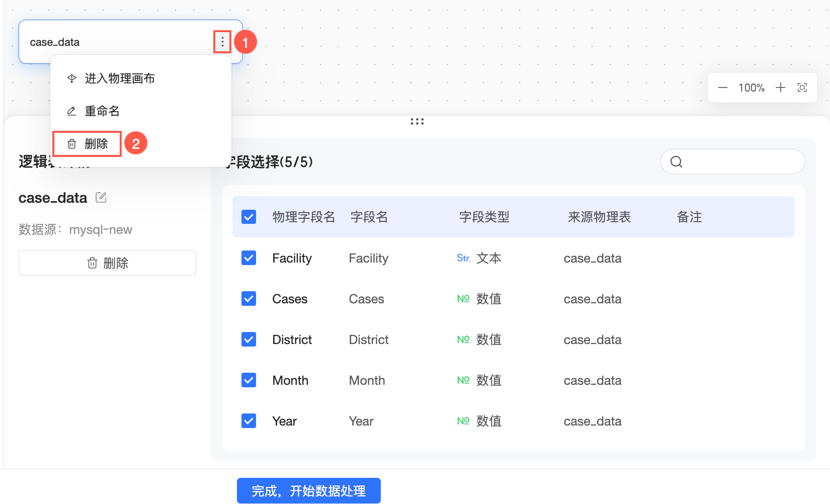This screenshot has width=830, height=504.
Task: Click the Year field name cell
Action: coord(361,421)
